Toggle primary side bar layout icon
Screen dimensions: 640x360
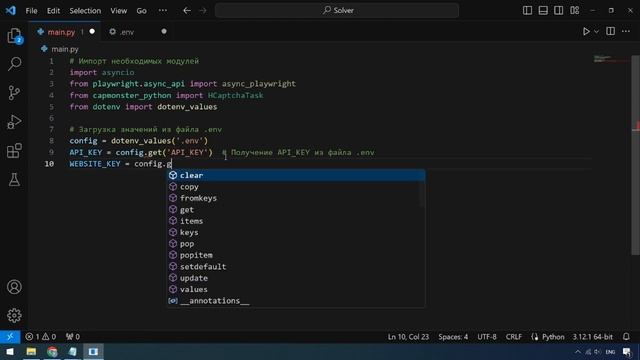pyautogui.click(x=527, y=10)
